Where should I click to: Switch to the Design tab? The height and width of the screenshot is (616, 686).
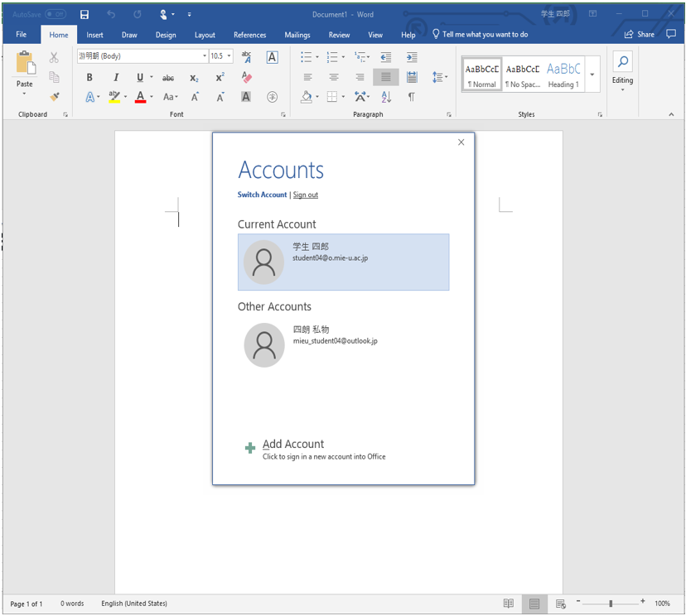coord(166,35)
